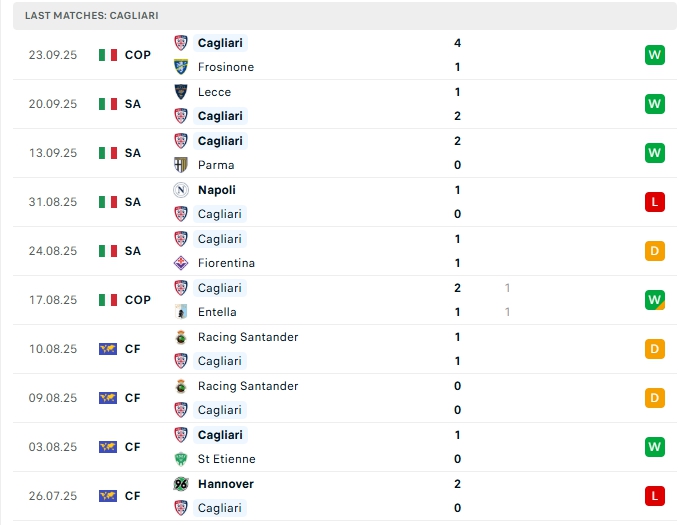The height and width of the screenshot is (525, 686).
Task: Click the red L badge for Hannover match
Action: (655, 496)
